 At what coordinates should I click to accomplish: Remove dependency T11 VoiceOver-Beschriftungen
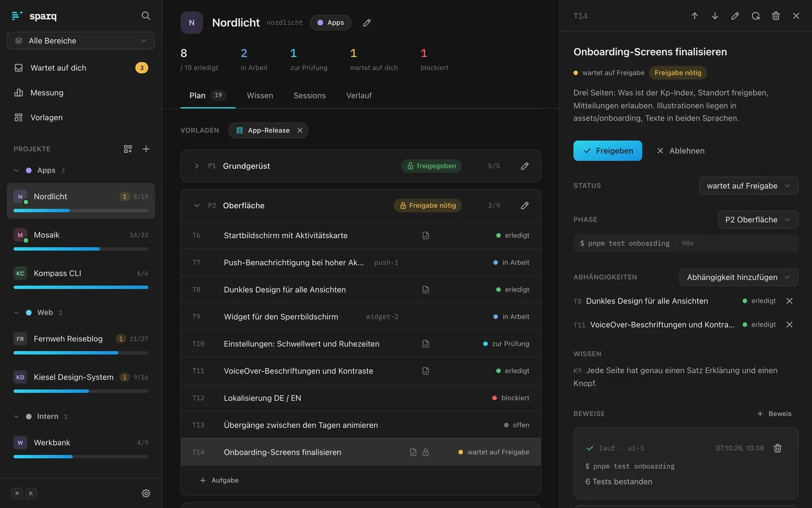[x=789, y=325]
